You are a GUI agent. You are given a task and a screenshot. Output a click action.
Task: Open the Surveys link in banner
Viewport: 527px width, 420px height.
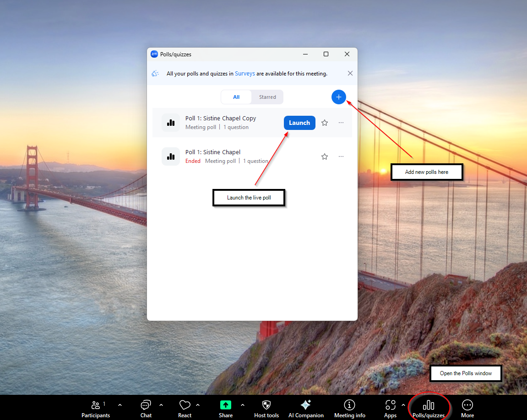point(245,74)
